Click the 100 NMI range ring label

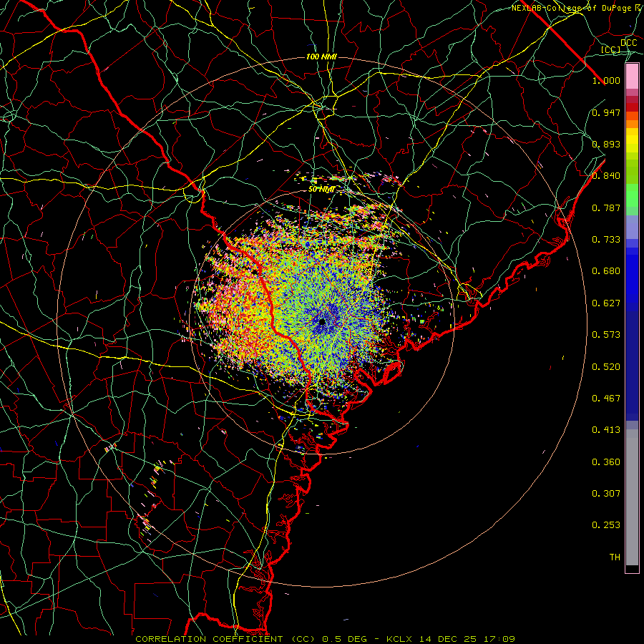(x=321, y=57)
